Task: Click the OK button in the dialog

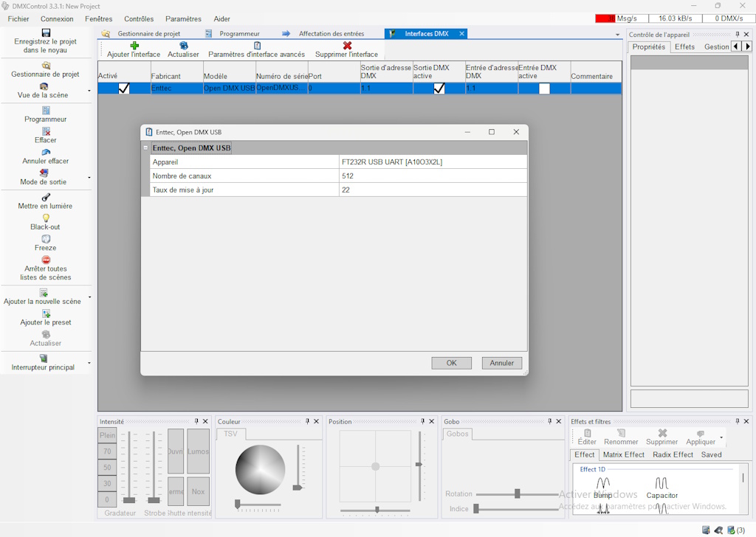Action: click(x=451, y=363)
